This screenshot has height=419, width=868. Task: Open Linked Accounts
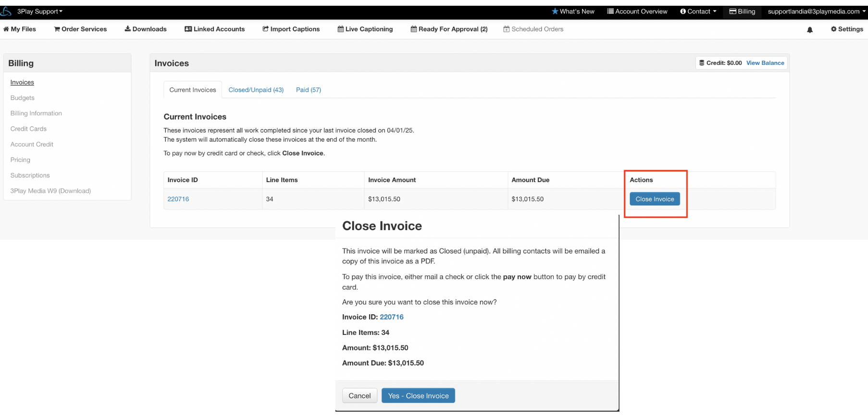tap(215, 29)
